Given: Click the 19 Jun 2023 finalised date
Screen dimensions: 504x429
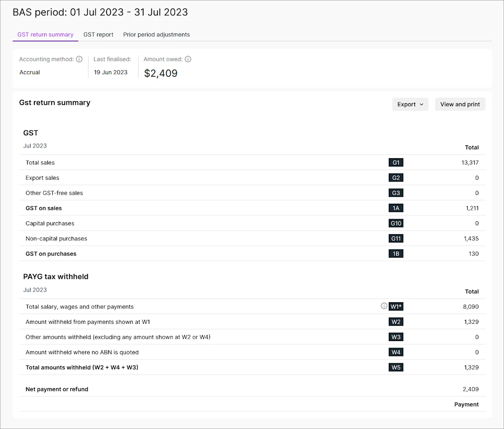Looking at the screenshot, I should click(x=110, y=72).
